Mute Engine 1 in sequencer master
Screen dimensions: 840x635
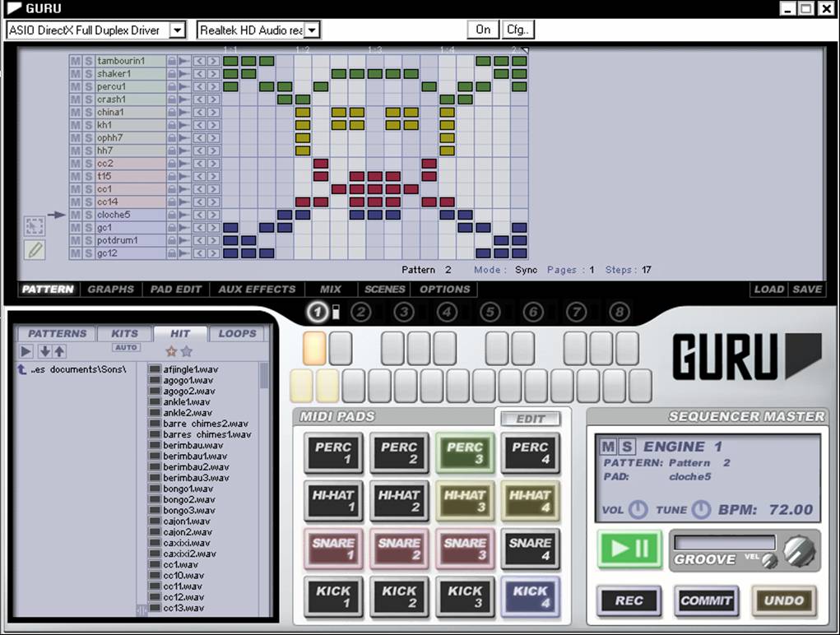tap(608, 447)
